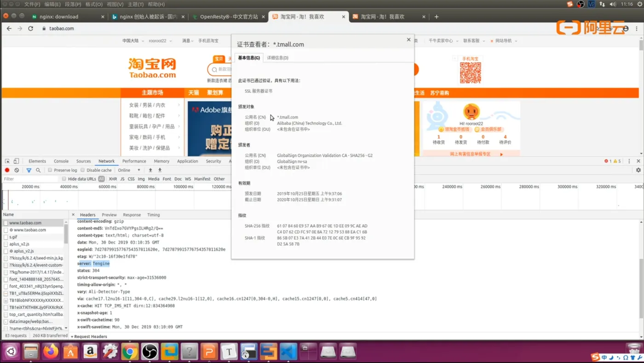Click 手机逛淘宝 link in top bar
The width and height of the screenshot is (644, 363).
[x=208, y=41]
